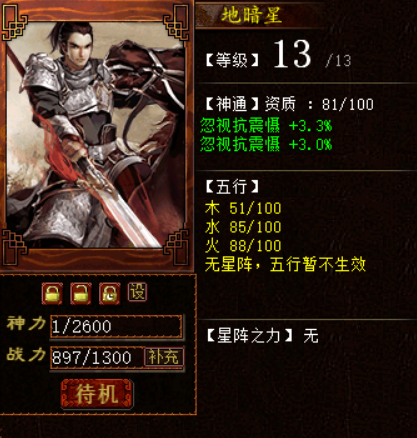Click the 木 51/100 element stat
Viewport: 417px width, 438px height.
pyautogui.click(x=243, y=208)
